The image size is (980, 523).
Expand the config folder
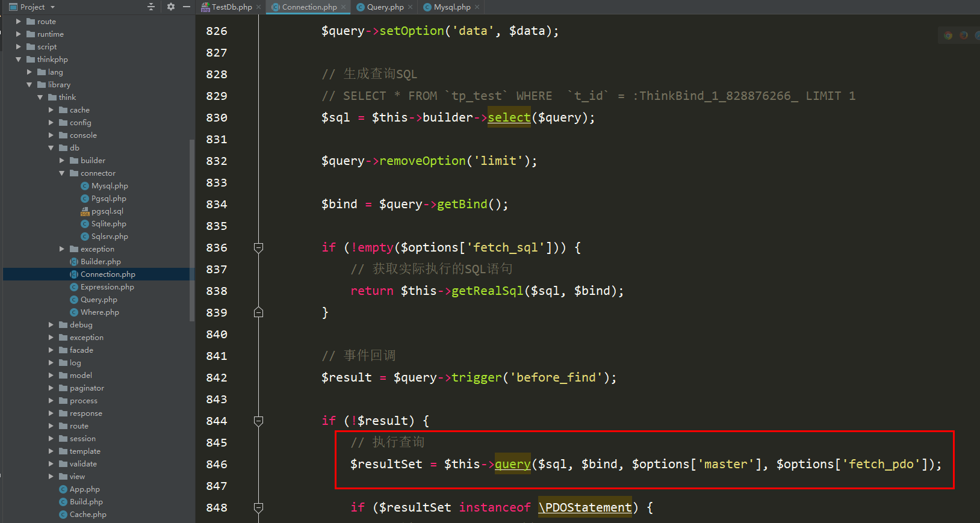point(51,123)
